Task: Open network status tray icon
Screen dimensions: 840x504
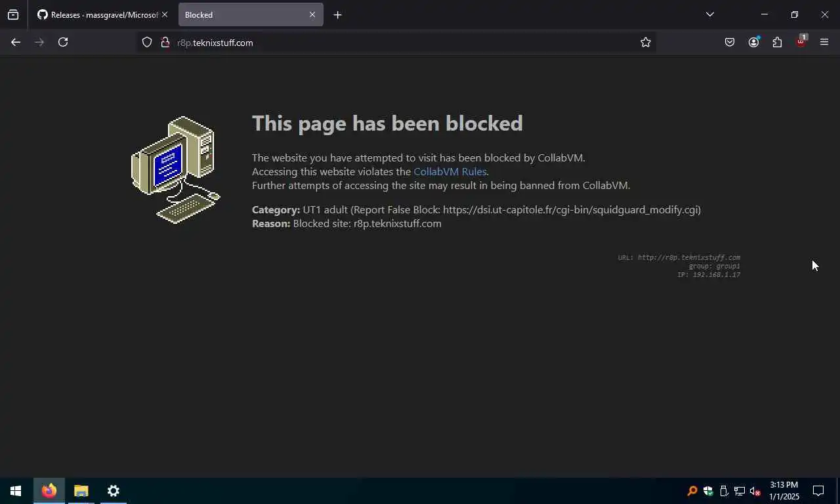Action: (739, 491)
